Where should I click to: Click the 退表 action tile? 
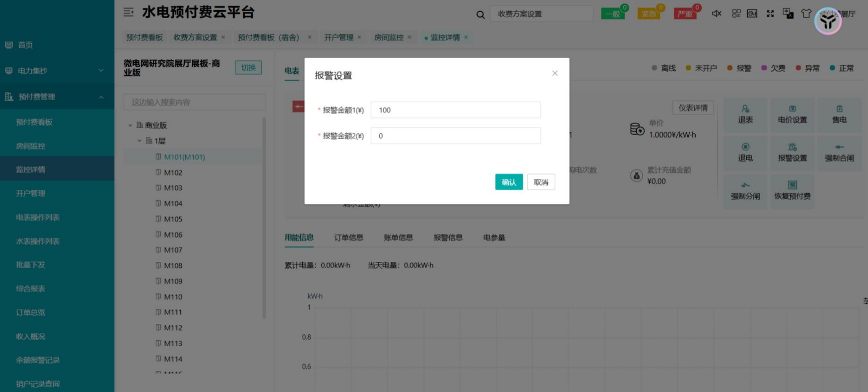pos(746,115)
